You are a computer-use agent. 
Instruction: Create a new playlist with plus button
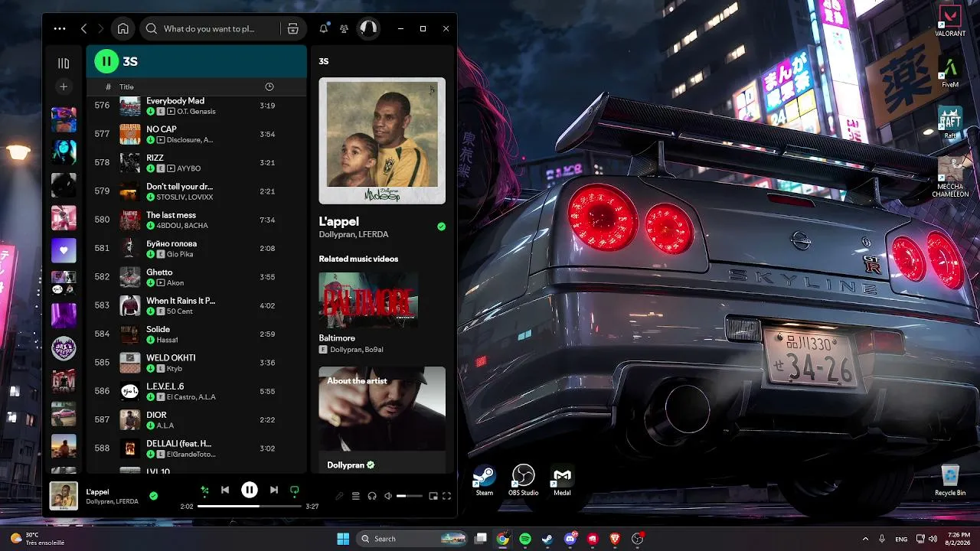tap(64, 86)
